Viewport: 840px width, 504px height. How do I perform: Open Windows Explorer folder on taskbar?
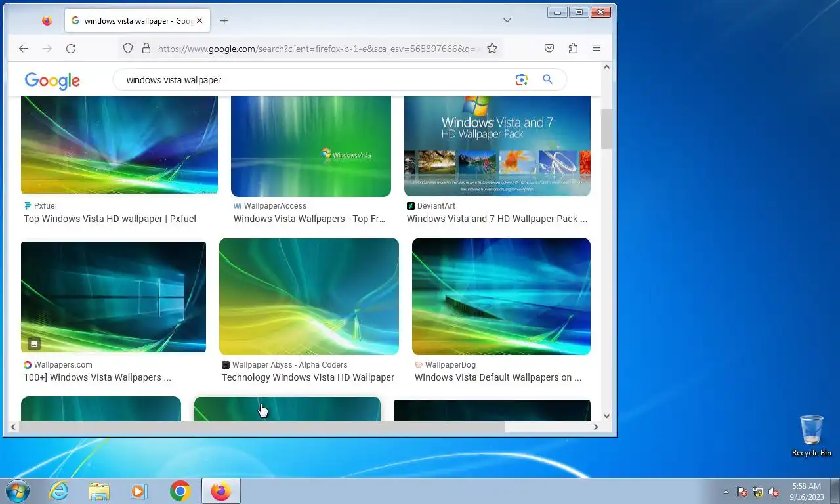[99, 491]
